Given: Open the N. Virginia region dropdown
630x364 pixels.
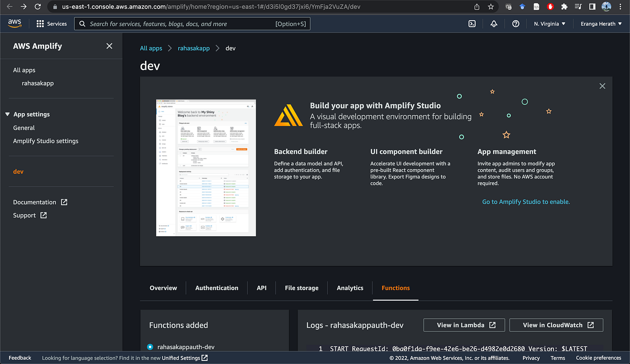Looking at the screenshot, I should click(549, 24).
